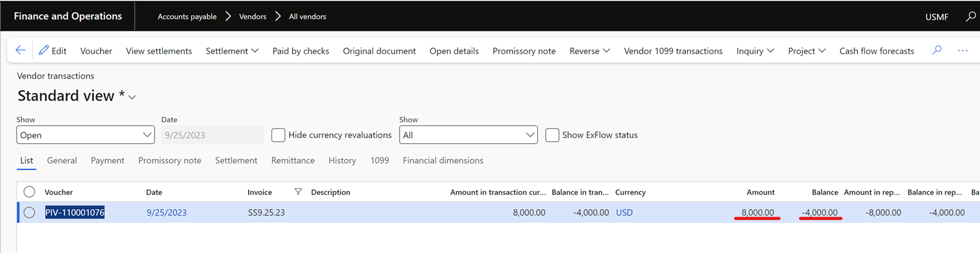Click the search icon in top header

coord(971,16)
